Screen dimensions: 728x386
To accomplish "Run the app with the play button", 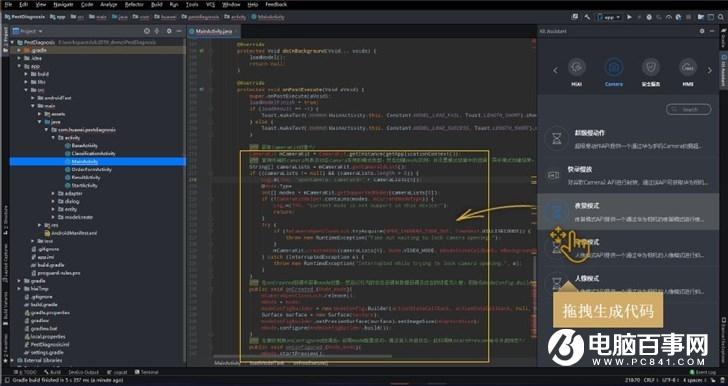I will pos(630,17).
